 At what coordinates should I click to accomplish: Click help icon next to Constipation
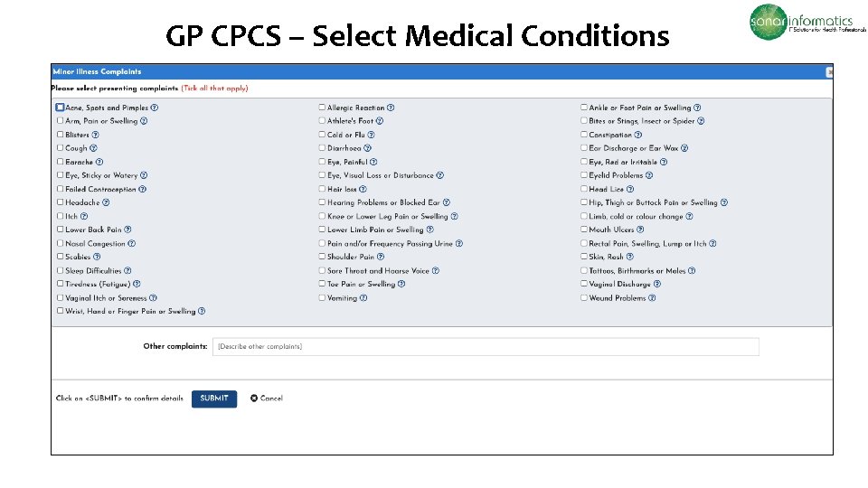click(638, 135)
